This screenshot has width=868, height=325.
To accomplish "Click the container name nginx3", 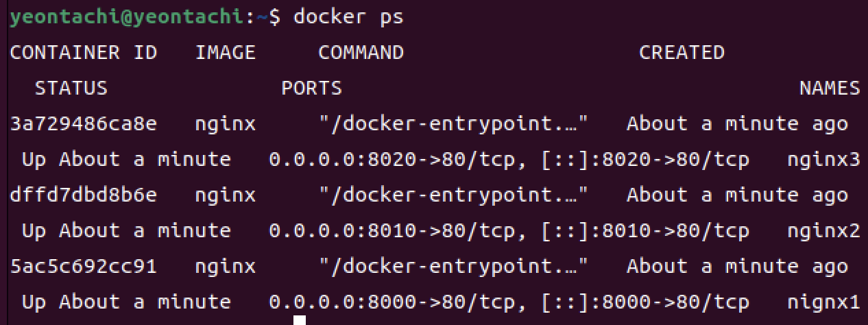I will point(823,160).
